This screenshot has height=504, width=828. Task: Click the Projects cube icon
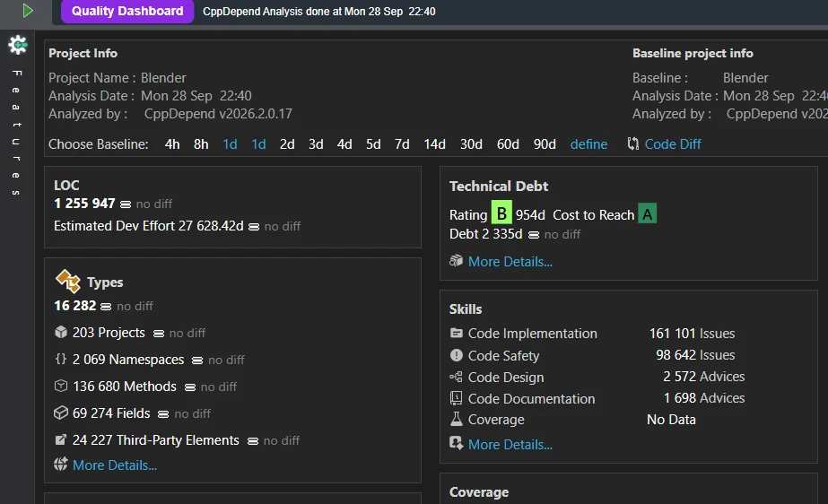[61, 332]
